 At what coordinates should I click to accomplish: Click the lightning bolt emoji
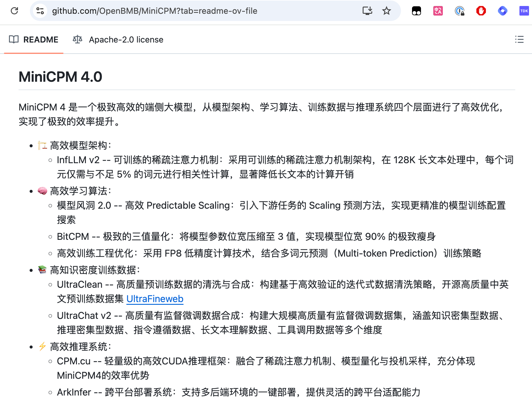(x=42, y=347)
